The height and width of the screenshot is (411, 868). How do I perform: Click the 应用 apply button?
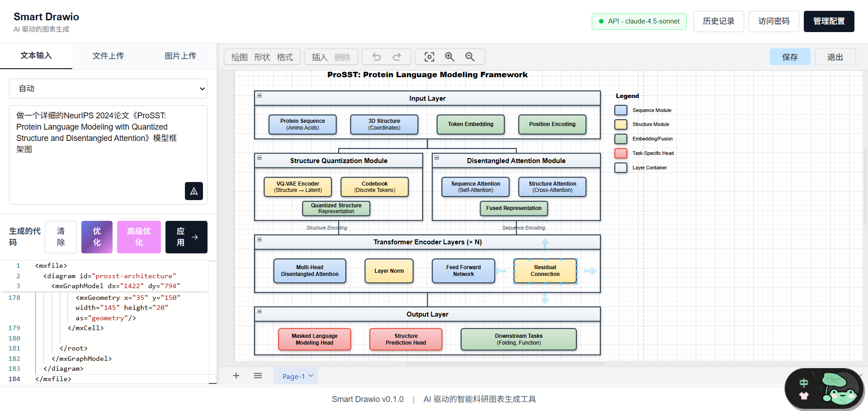(186, 237)
